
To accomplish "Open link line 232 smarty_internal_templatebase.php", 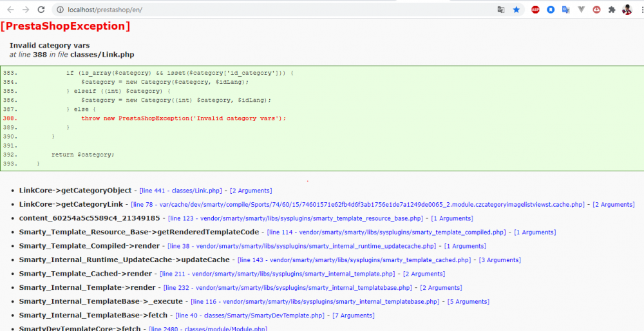I will pyautogui.click(x=287, y=288).
